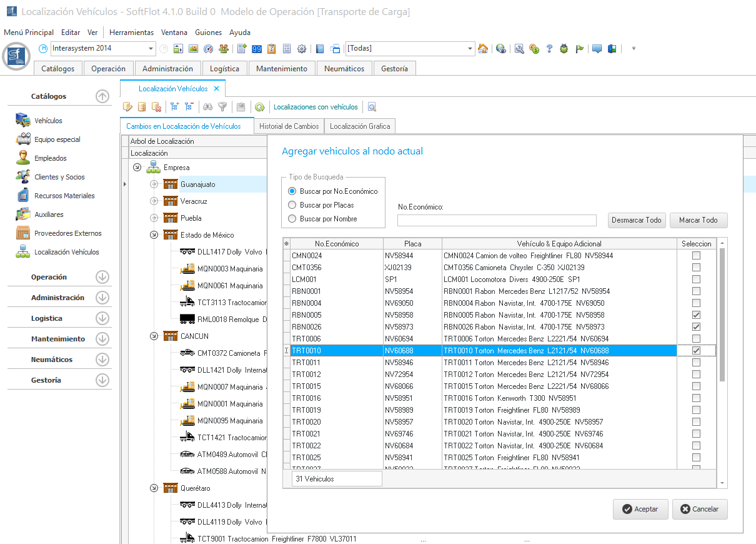Image resolution: width=756 pixels, height=544 pixels.
Task: Click the binoculars search icon
Action: [x=208, y=107]
